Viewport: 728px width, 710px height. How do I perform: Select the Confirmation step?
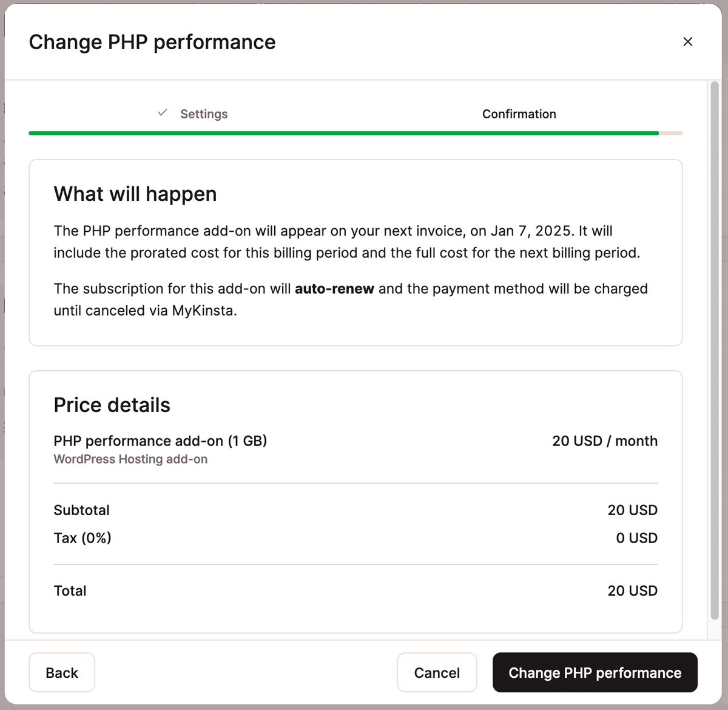click(x=519, y=113)
